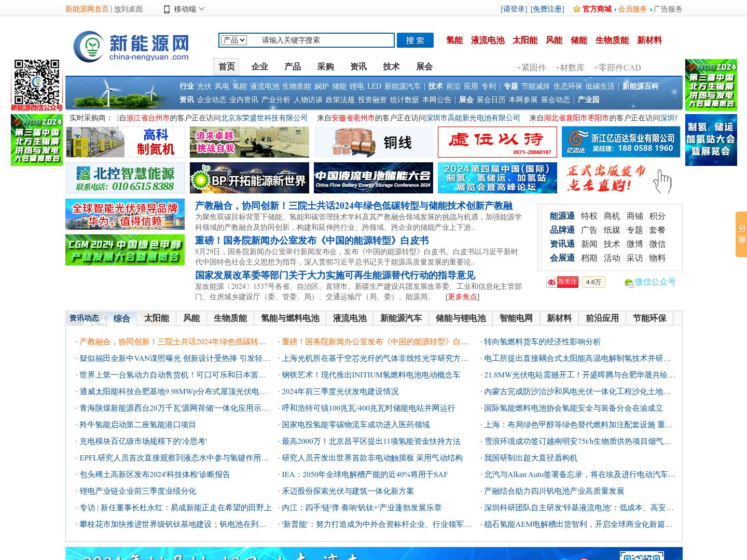Screen dimensions: 747x560
Task: Open the 中国液流电池储能大会 banner
Action: tap(374, 178)
